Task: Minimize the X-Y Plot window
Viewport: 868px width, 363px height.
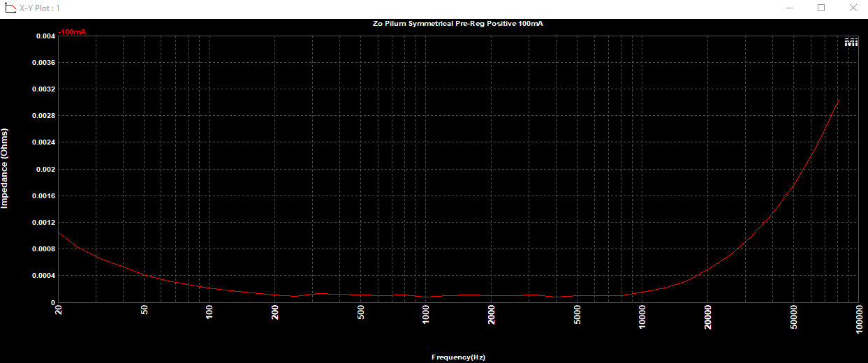Action: (790, 8)
